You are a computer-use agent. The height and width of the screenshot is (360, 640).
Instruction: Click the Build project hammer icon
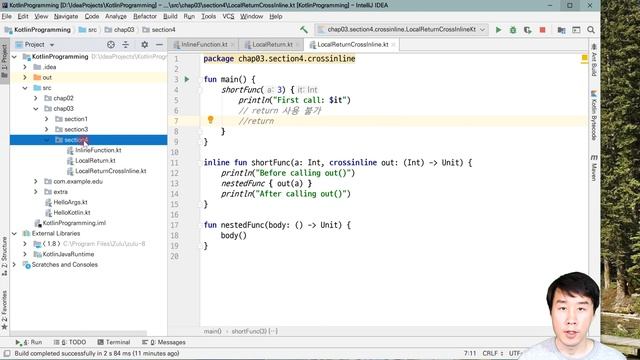pyautogui.click(x=304, y=29)
